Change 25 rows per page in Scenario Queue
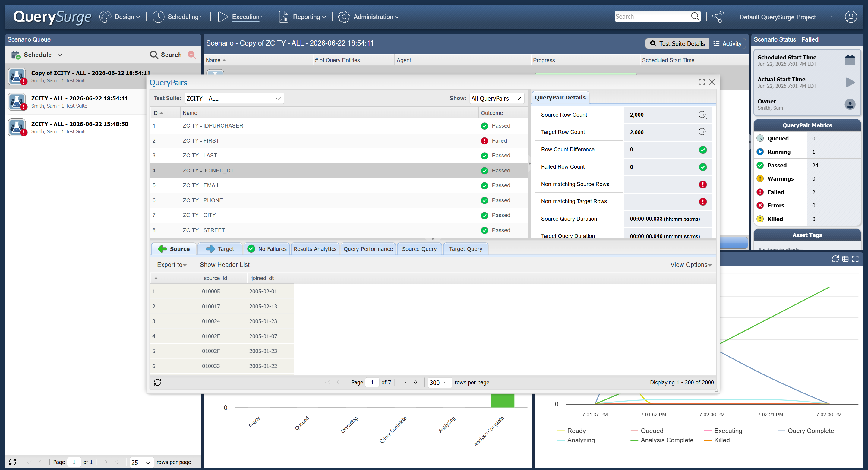868x470 pixels. 141,462
